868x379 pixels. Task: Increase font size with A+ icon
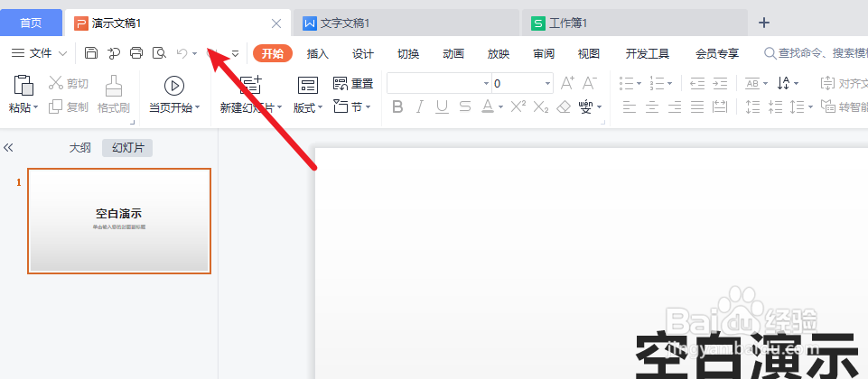567,84
